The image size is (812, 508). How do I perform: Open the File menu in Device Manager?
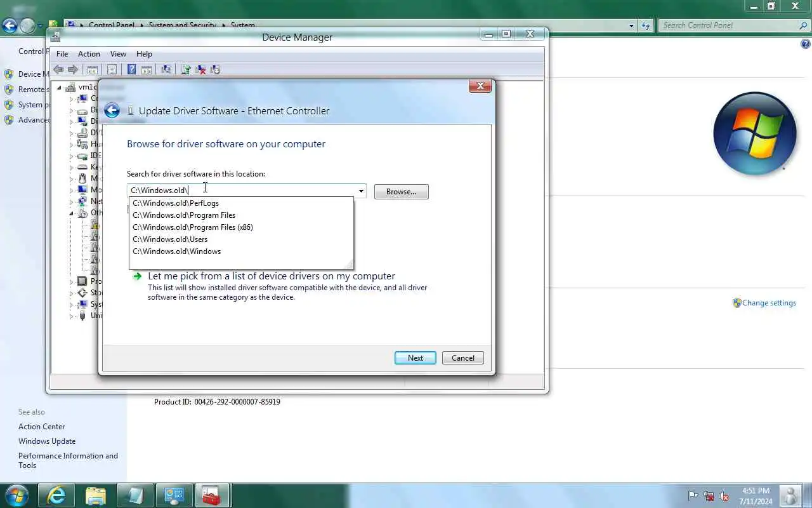(62, 54)
